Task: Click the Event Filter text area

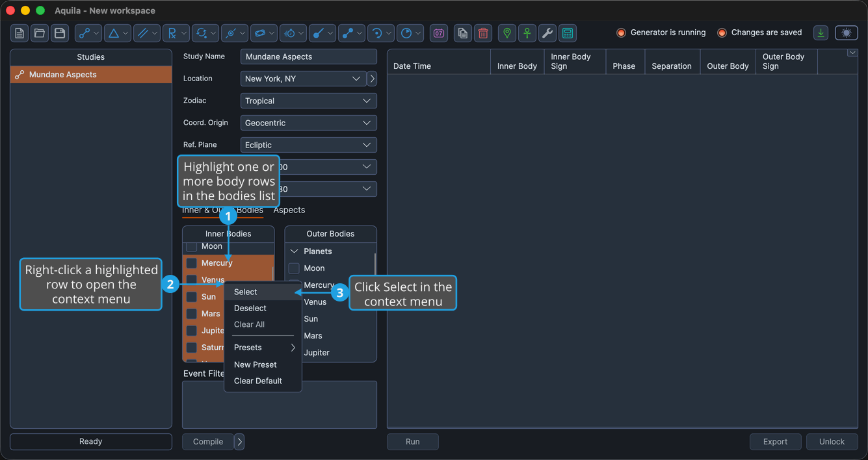Action: [x=280, y=405]
